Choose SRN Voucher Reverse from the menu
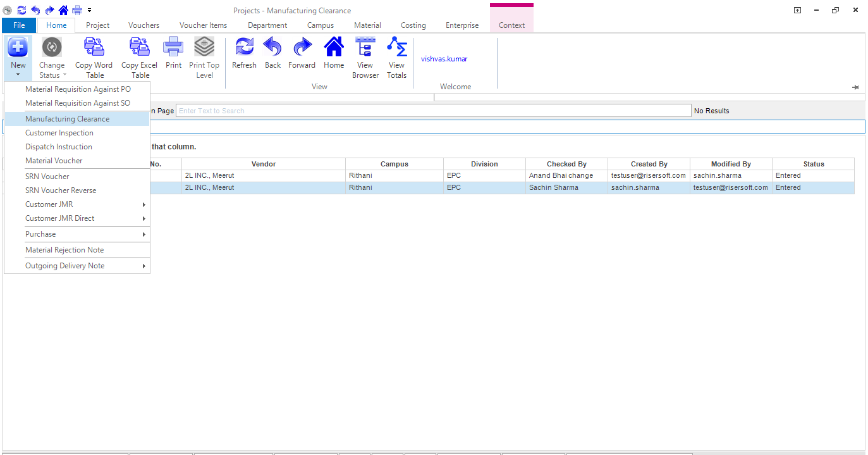The height and width of the screenshot is (455, 868). pos(77,190)
